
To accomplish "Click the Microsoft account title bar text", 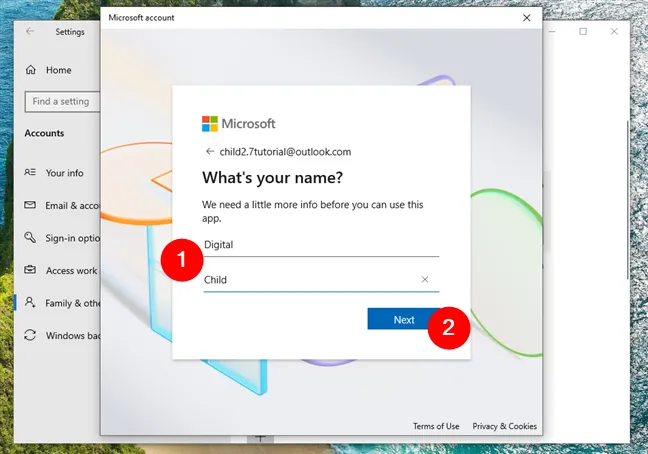I will click(x=141, y=18).
